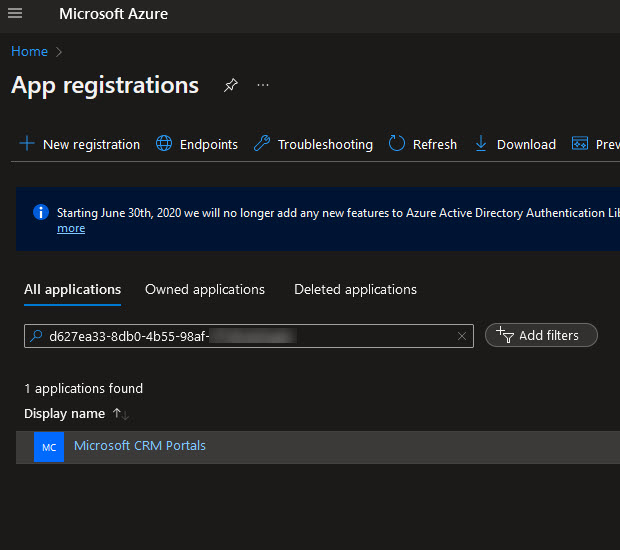
Task: Open Troubleshooting
Action: click(x=313, y=144)
